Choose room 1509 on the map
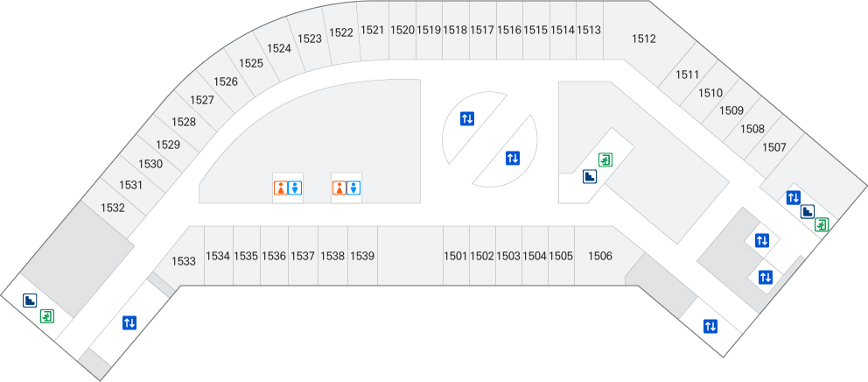This screenshot has height=382, width=868. [731, 110]
